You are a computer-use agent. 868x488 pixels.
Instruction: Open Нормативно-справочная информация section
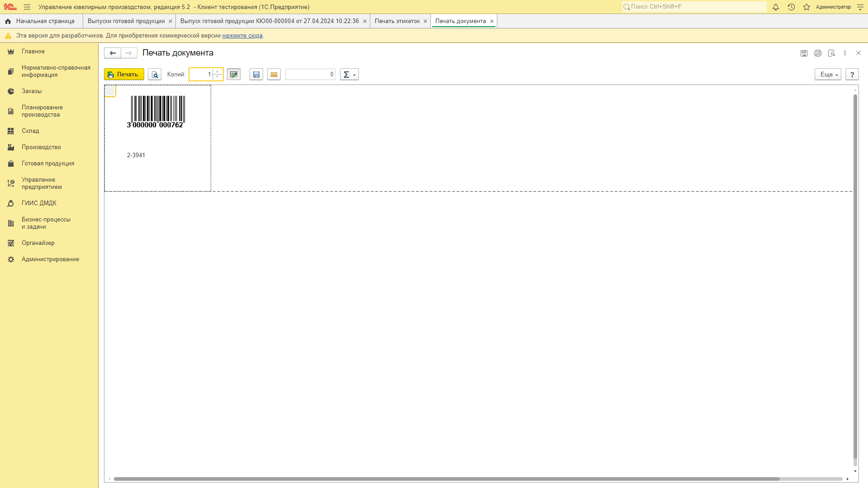49,71
